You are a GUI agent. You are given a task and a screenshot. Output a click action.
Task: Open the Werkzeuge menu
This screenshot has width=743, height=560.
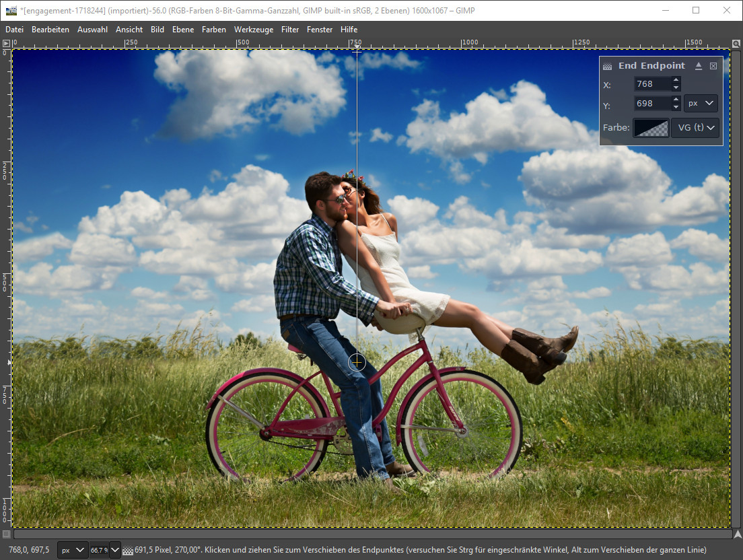(253, 30)
